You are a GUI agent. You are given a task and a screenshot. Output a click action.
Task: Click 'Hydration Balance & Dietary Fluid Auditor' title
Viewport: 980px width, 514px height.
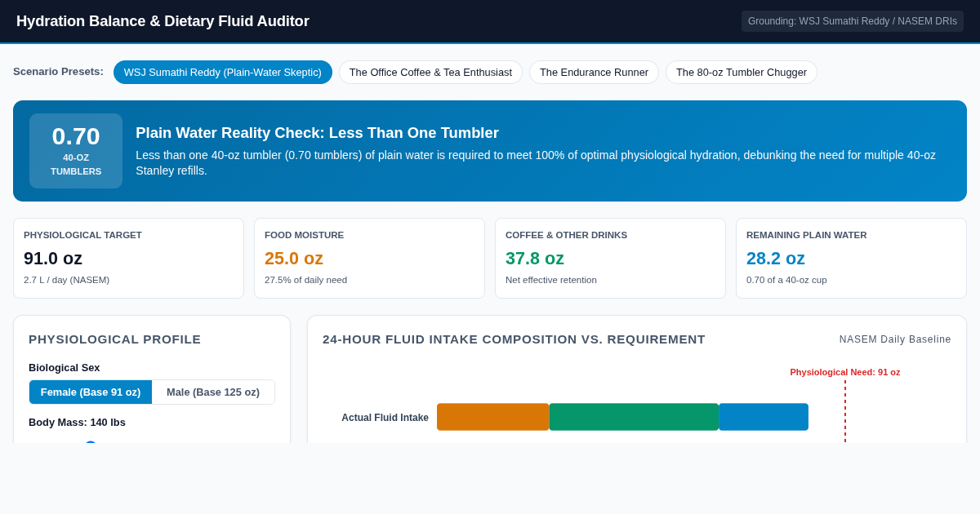coord(163,21)
